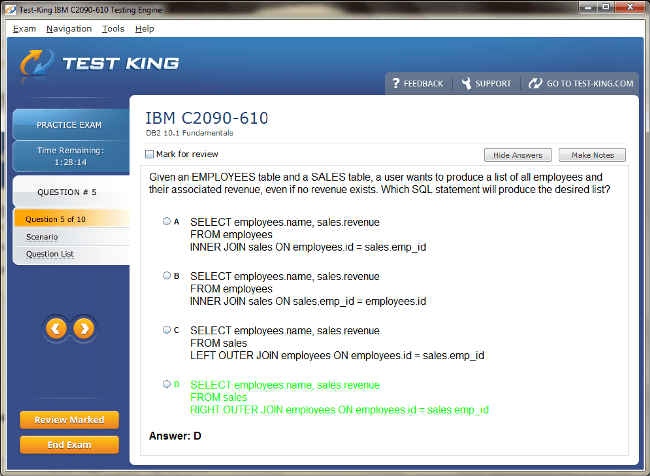
Task: Minimize the Testing Engine window
Action: [589, 7]
